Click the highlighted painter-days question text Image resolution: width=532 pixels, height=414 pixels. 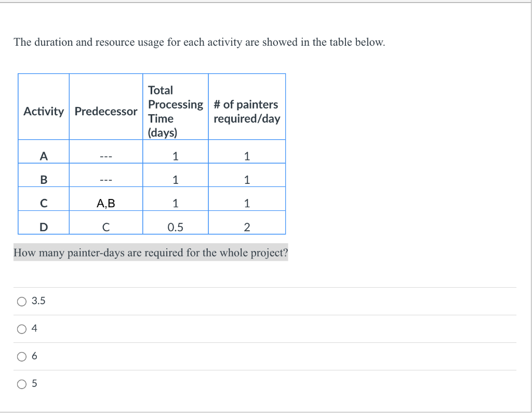[x=151, y=252]
